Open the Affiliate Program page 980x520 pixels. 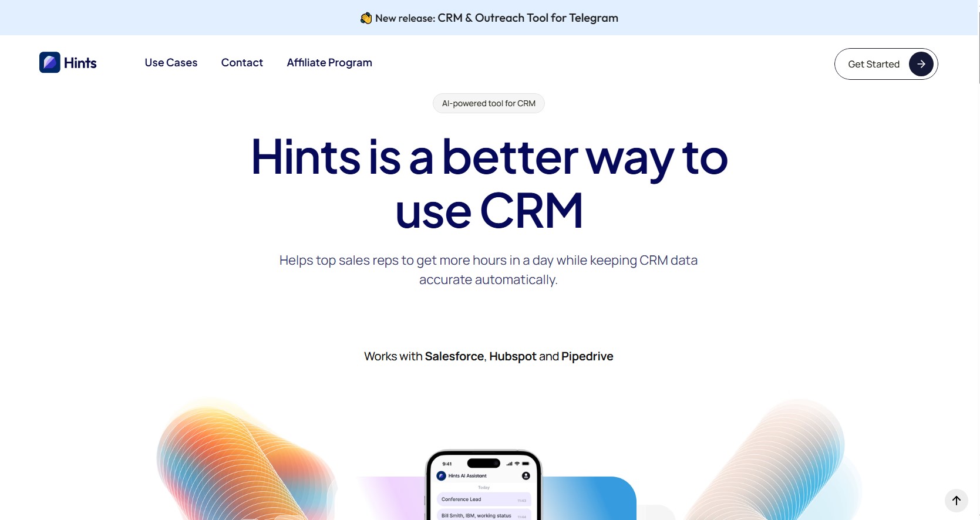[x=329, y=63]
